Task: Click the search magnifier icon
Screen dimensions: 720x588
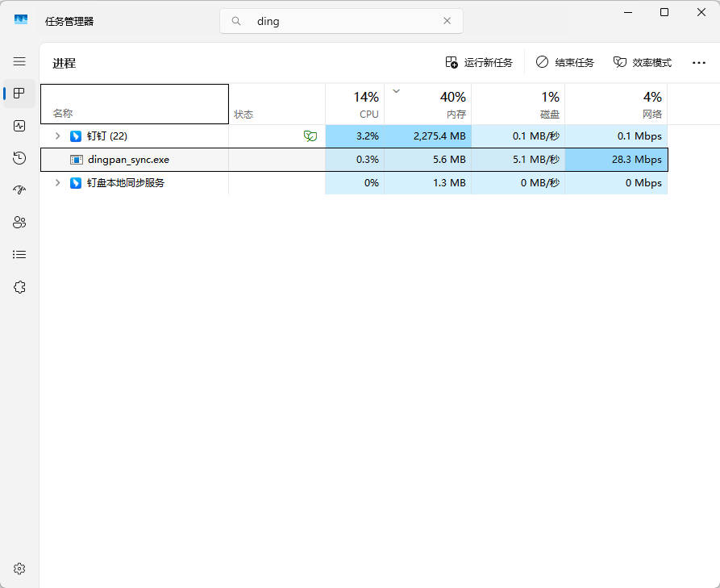Action: pyautogui.click(x=236, y=21)
